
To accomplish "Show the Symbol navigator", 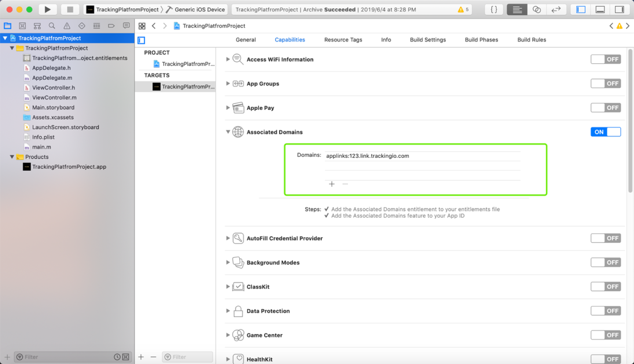I will click(37, 26).
